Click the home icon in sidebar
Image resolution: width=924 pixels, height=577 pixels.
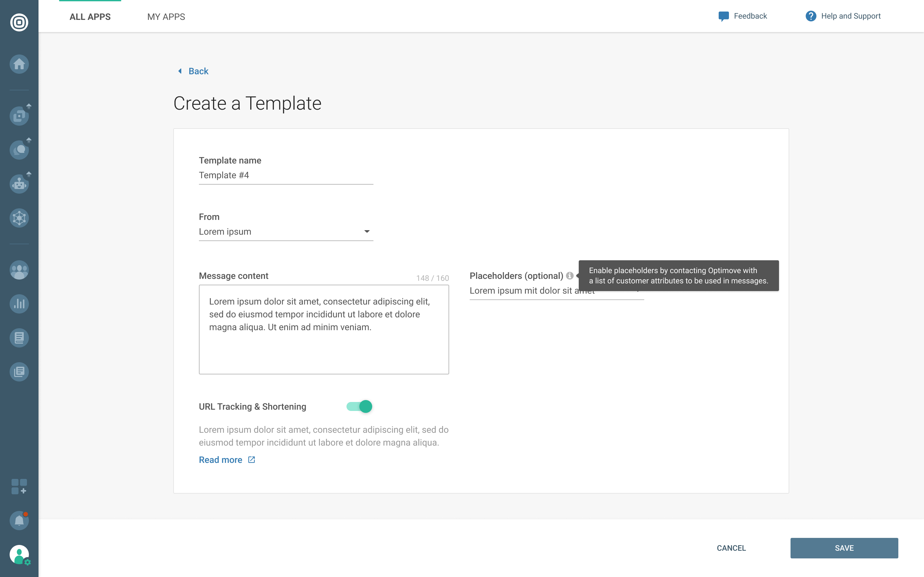(x=19, y=64)
